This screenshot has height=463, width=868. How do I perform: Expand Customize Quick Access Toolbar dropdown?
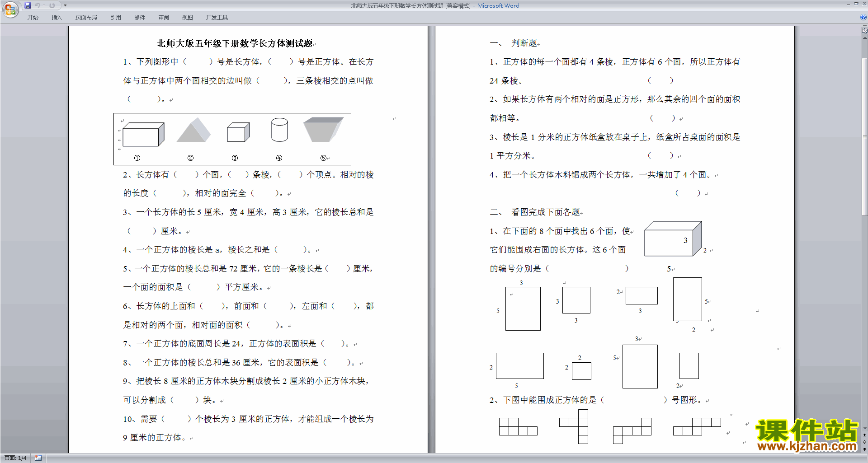(65, 5)
